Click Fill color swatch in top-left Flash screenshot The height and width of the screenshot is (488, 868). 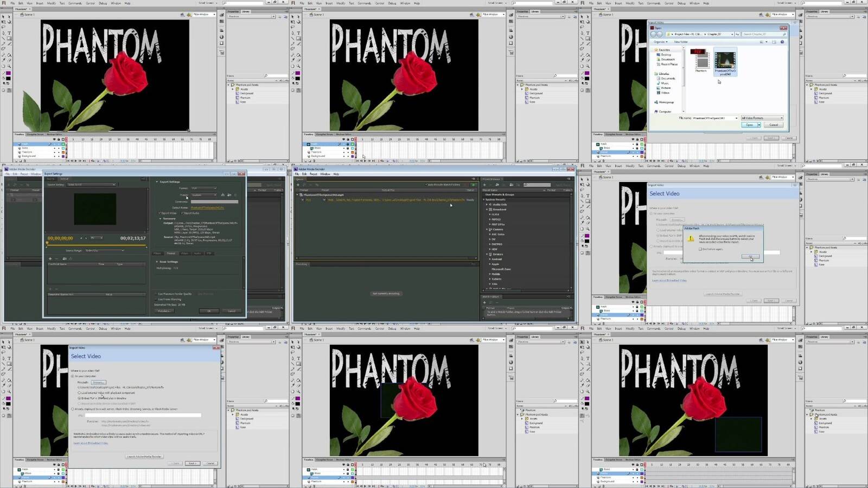click(8, 78)
